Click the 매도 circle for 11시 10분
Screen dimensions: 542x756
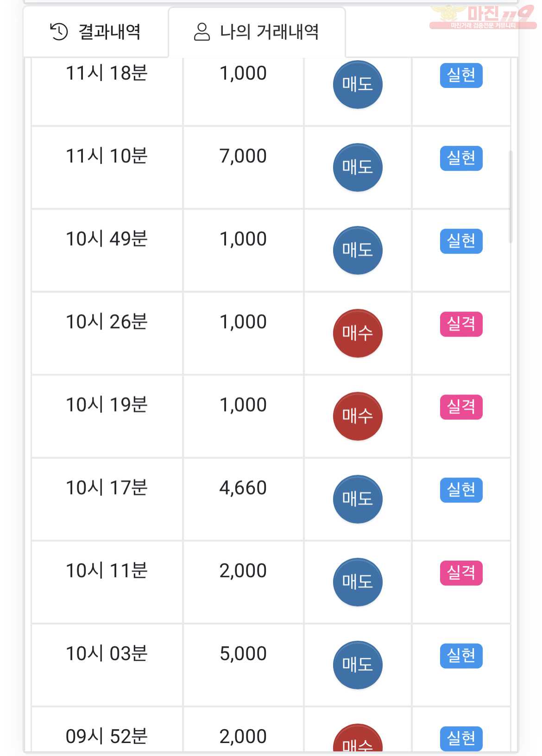click(358, 167)
